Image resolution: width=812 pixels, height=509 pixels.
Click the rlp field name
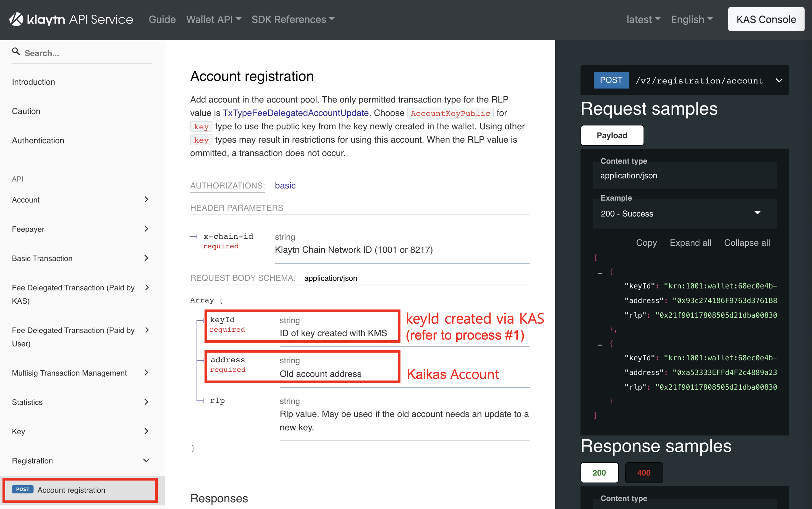[217, 401]
